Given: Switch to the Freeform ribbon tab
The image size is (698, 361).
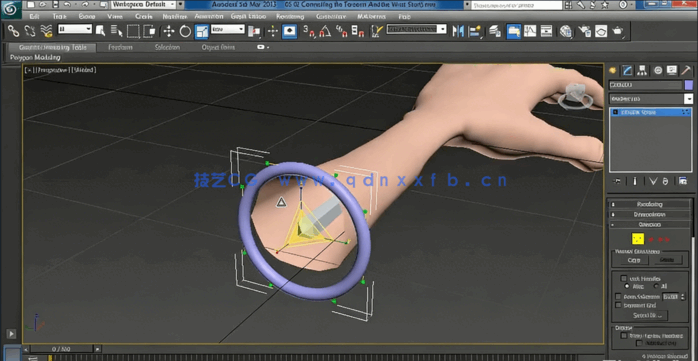Looking at the screenshot, I should (121, 47).
